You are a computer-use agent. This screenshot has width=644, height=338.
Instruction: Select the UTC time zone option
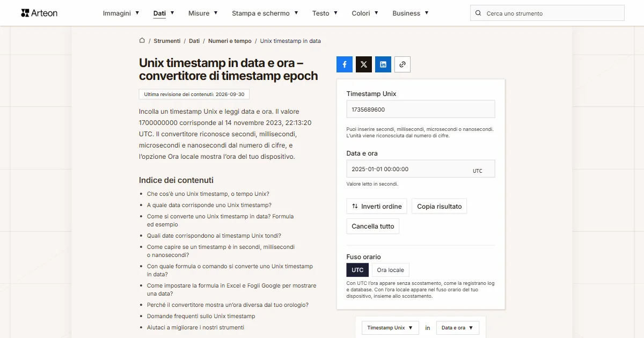(357, 270)
